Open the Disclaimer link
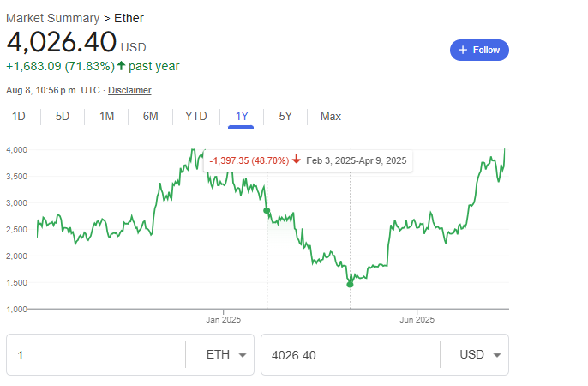Viewport: 588px width, 386px height. point(129,90)
